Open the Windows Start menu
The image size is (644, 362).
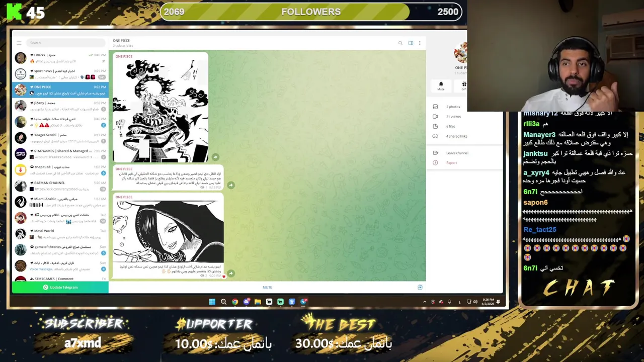point(212,302)
